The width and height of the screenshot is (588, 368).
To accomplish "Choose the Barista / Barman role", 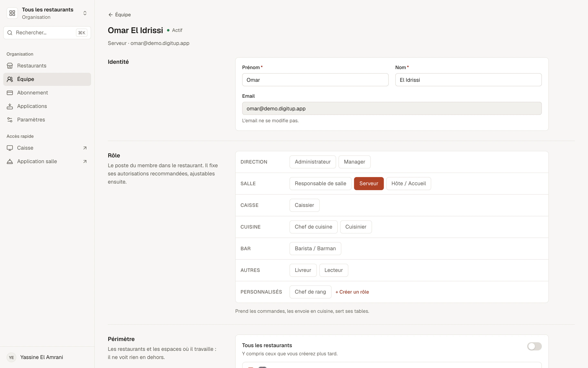I will coord(315,248).
